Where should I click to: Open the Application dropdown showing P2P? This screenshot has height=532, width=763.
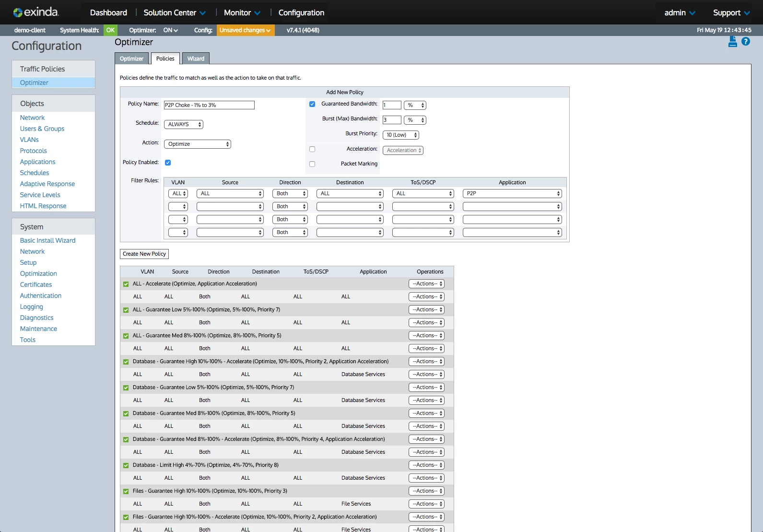(x=512, y=194)
